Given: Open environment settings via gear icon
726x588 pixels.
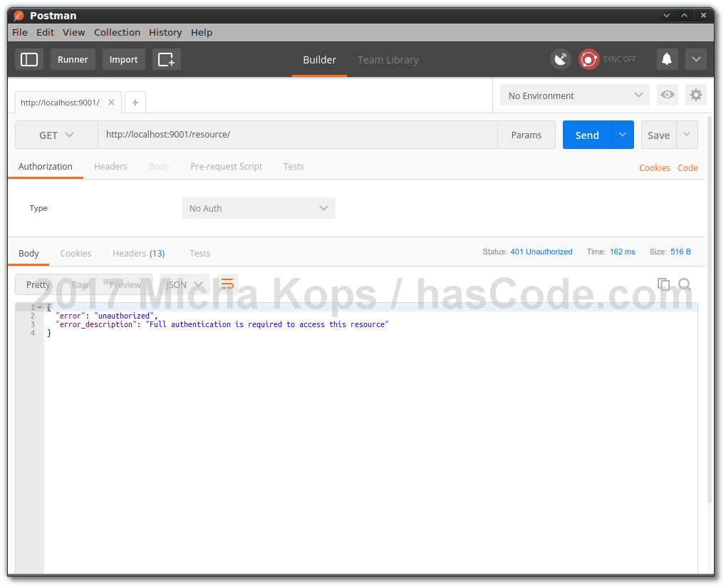Looking at the screenshot, I should click(695, 94).
